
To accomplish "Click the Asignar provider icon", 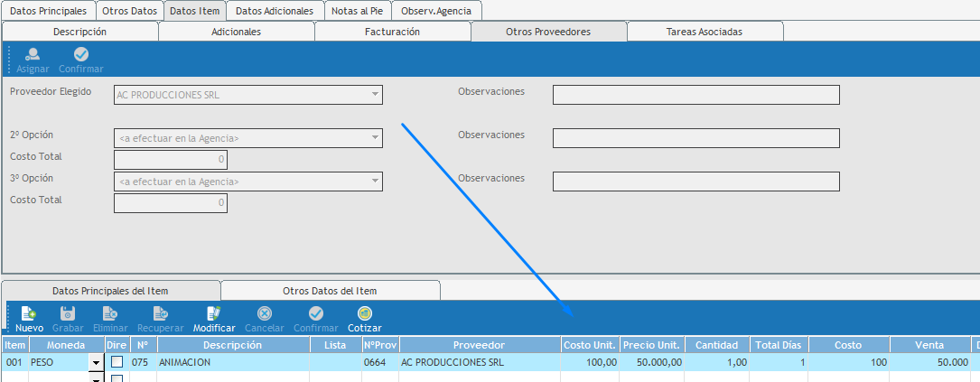I will 33,55.
